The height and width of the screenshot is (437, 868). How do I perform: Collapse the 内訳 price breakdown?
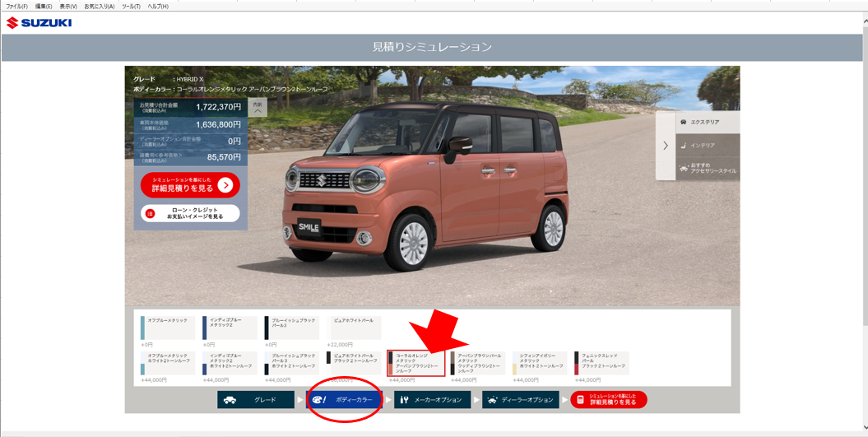(x=258, y=108)
